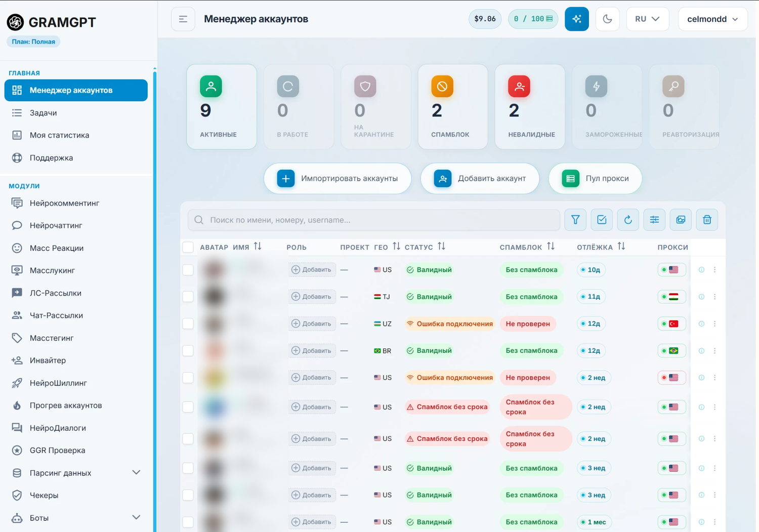Open three-dot menu for the 10д account row
This screenshot has height=532, width=759.
click(x=714, y=270)
